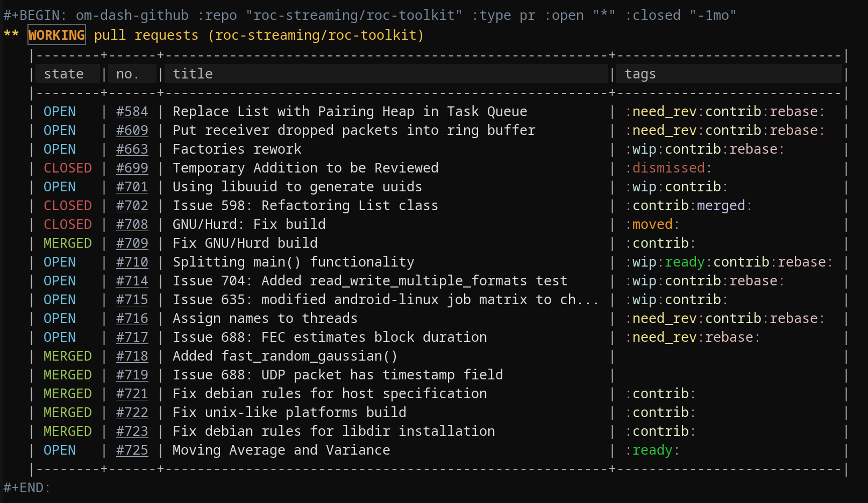The height and width of the screenshot is (503, 868).
Task: Open pull request link #722
Action: tap(132, 413)
